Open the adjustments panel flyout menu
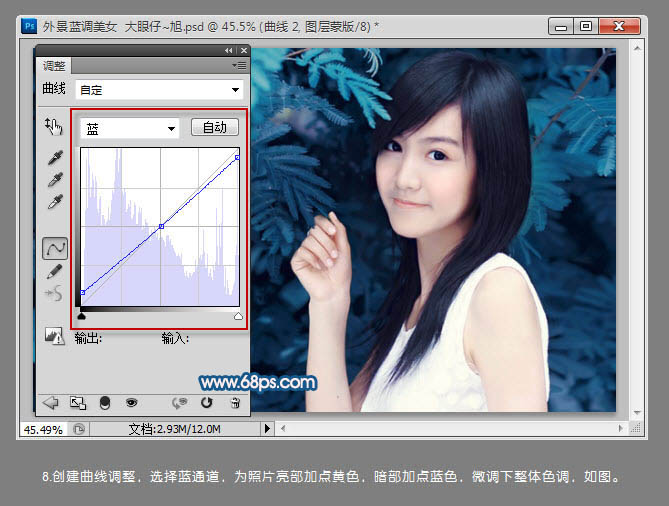 coord(239,65)
